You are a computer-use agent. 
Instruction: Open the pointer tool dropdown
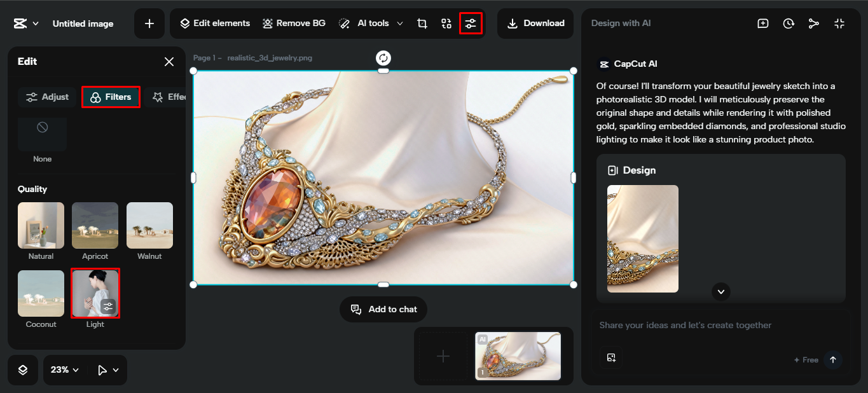point(107,370)
